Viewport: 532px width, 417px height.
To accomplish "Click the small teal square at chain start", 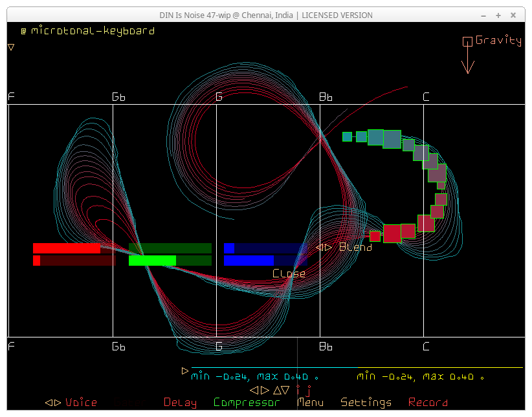I will click(347, 136).
